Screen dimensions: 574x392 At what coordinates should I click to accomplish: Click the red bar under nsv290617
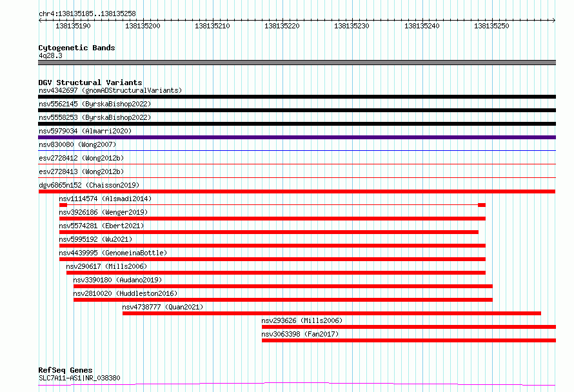(276, 273)
